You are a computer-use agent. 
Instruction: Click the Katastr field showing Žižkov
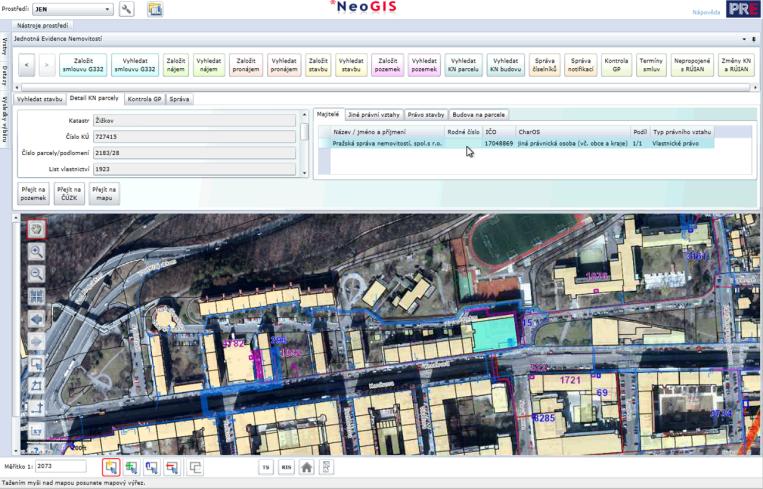point(194,120)
